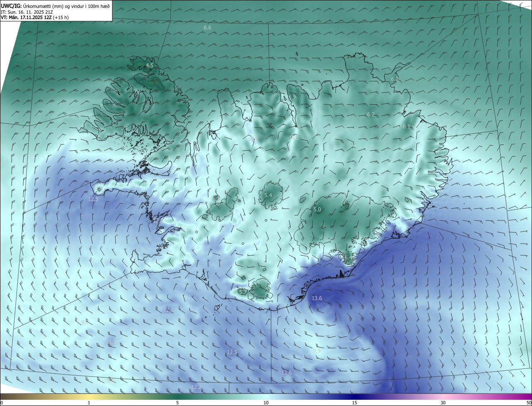Click the colorbar tick label 5
Viewport: 532px width, 406px height.
(x=177, y=403)
